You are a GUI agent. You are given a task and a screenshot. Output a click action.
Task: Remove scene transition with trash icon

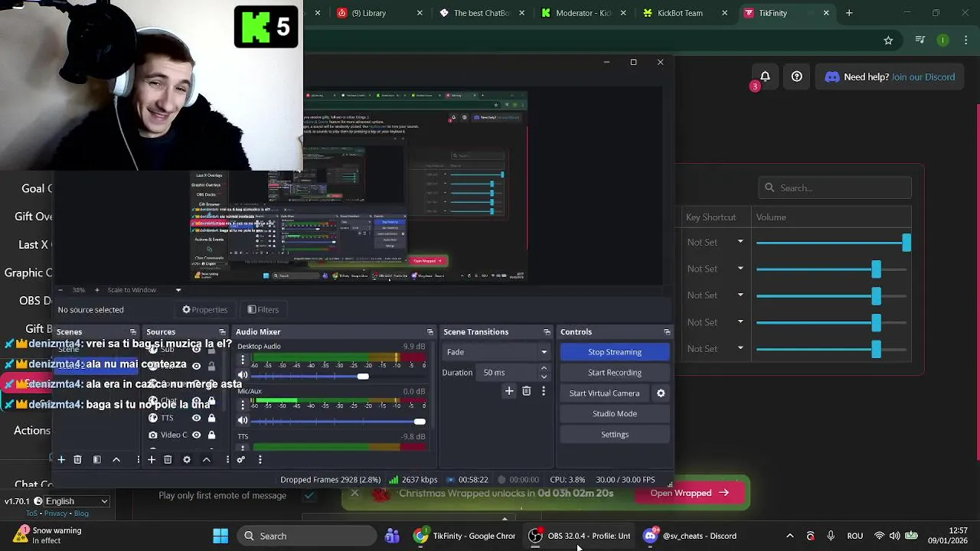coord(526,391)
